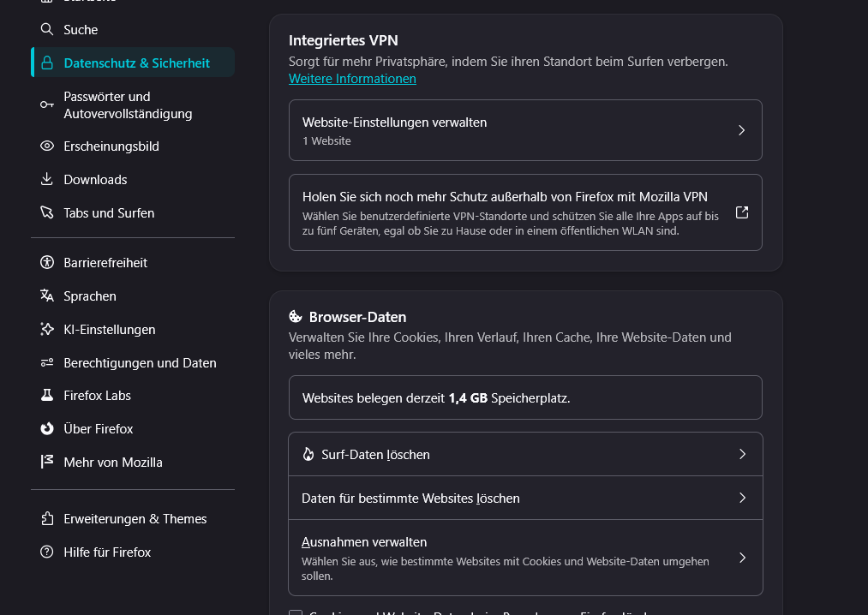The height and width of the screenshot is (615, 868).
Task: Follow the Weitere Informationen link
Action: [352, 79]
